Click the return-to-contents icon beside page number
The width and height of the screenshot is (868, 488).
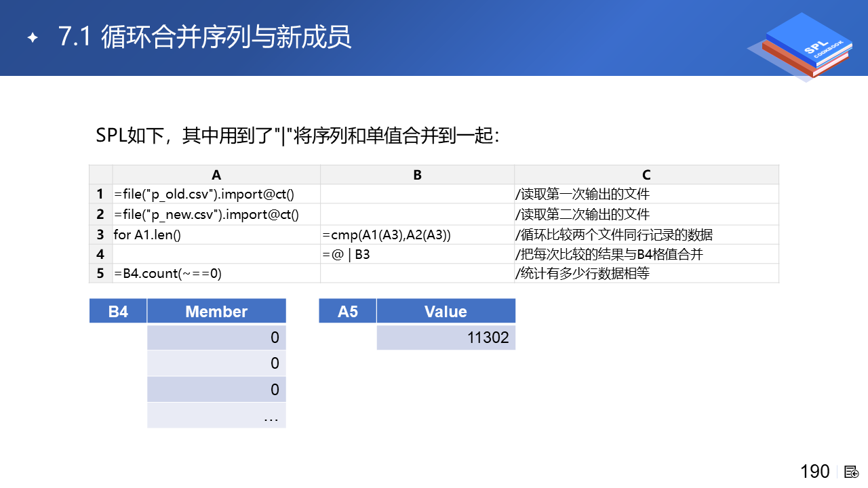852,472
